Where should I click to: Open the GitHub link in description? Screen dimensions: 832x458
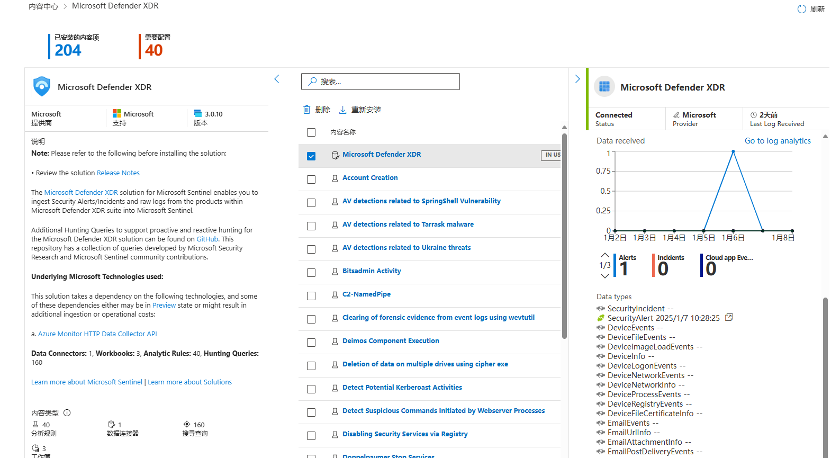[x=207, y=239]
